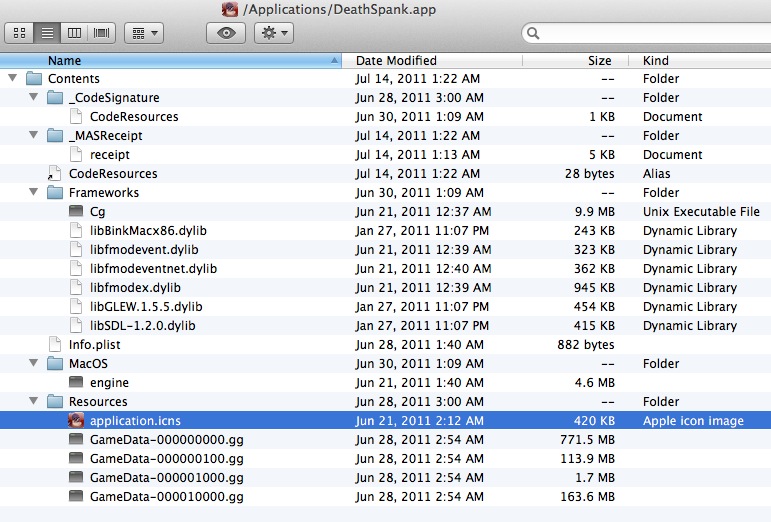The image size is (771, 522).
Task: Select the Contents folder icon
Action: (34, 78)
